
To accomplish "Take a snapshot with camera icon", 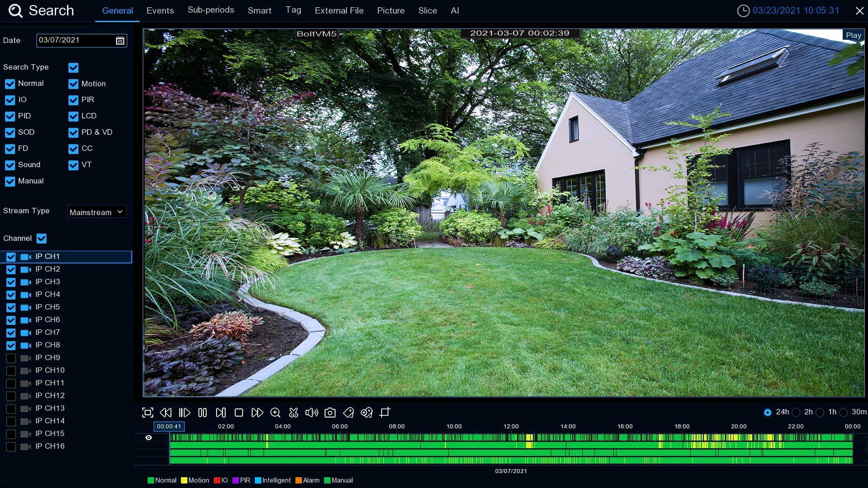I will 330,413.
